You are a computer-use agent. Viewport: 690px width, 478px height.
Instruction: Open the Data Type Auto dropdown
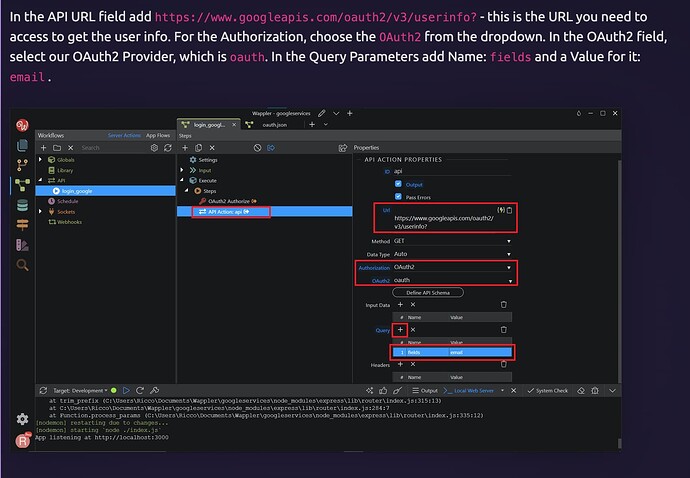click(452, 254)
